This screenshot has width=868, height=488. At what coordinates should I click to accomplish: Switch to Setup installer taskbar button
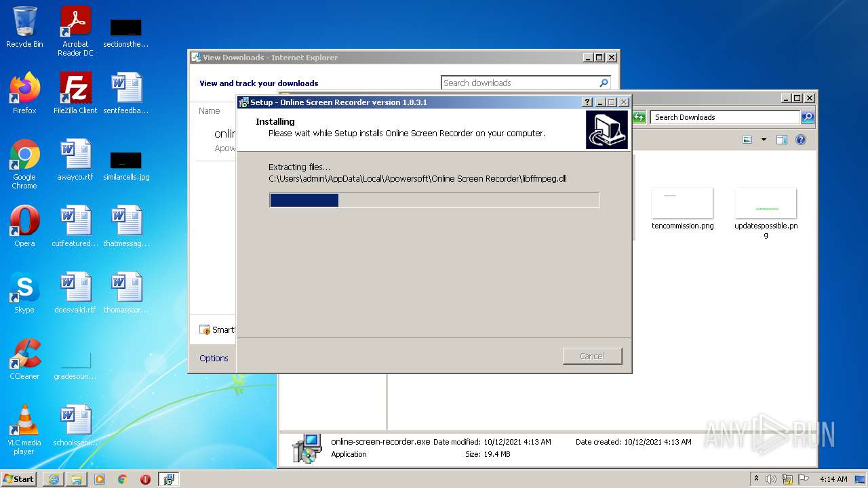(x=169, y=479)
